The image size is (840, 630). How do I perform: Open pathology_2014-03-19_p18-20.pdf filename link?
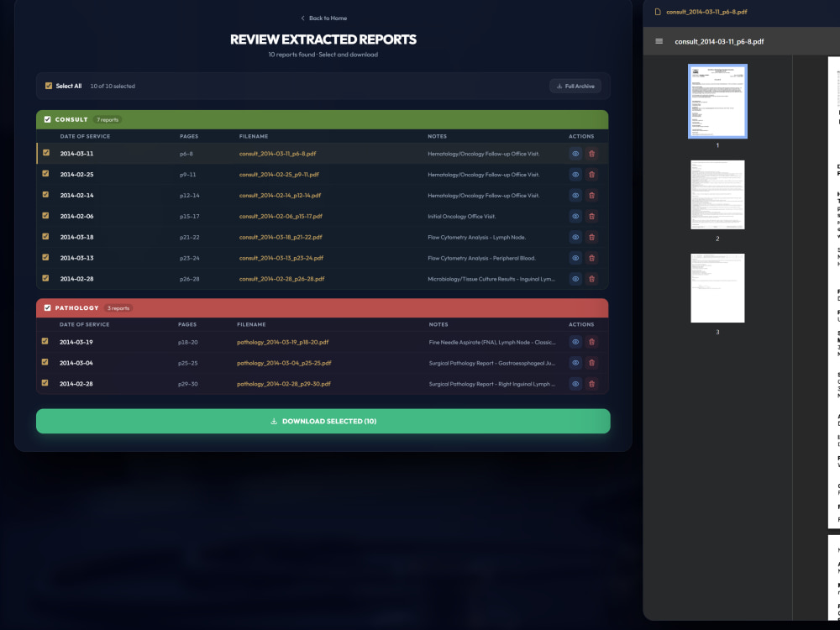(x=283, y=342)
